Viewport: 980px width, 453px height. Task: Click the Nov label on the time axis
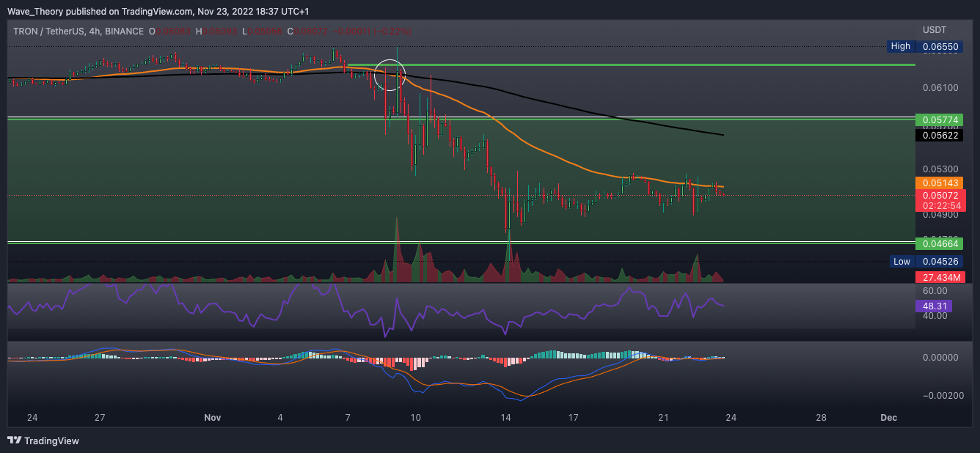click(212, 418)
